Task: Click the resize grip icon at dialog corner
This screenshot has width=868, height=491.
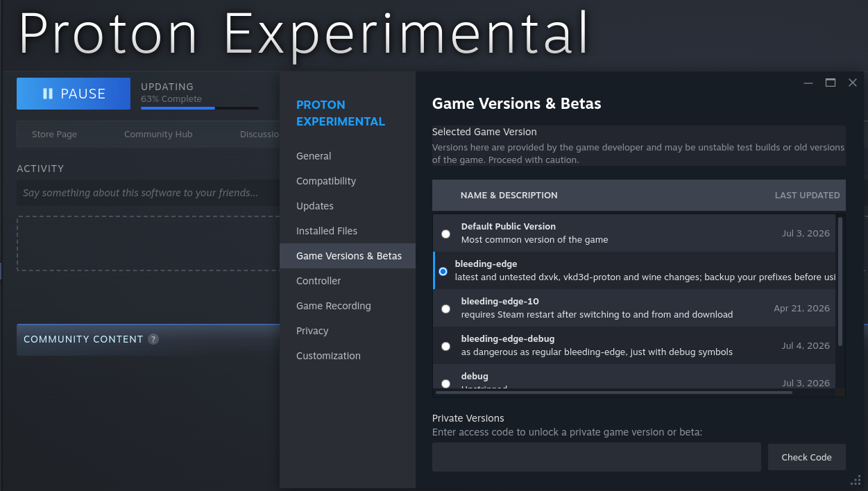Action: pos(856,481)
